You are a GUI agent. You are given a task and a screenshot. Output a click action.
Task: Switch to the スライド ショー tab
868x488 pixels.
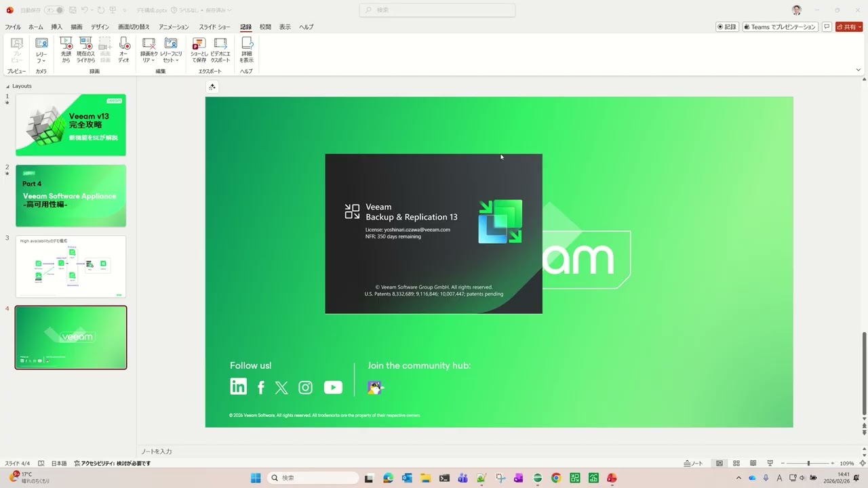214,27
